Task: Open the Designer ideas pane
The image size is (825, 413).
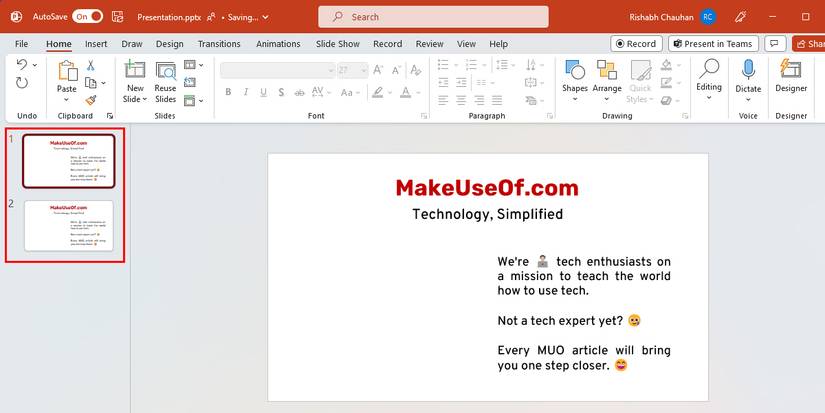Action: tap(791, 69)
